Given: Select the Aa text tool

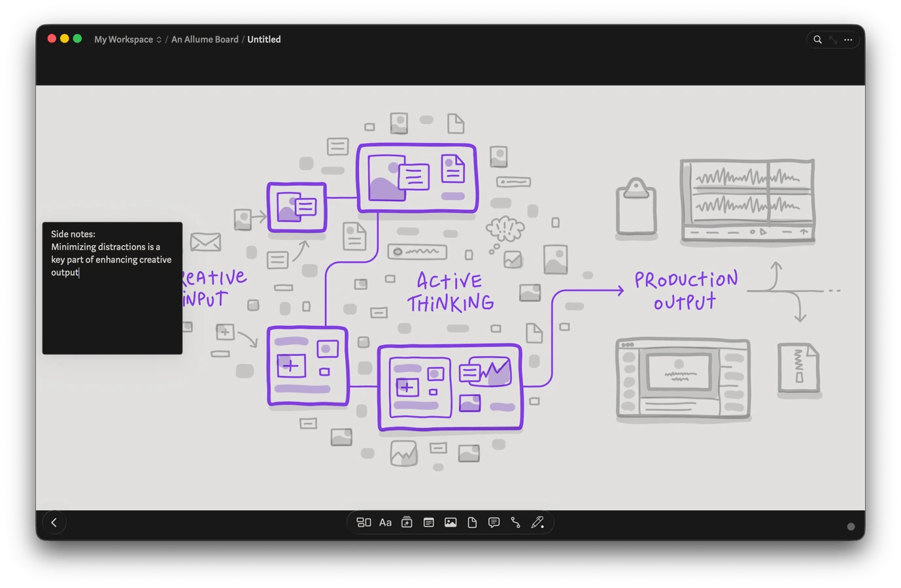Looking at the screenshot, I should tap(385, 523).
